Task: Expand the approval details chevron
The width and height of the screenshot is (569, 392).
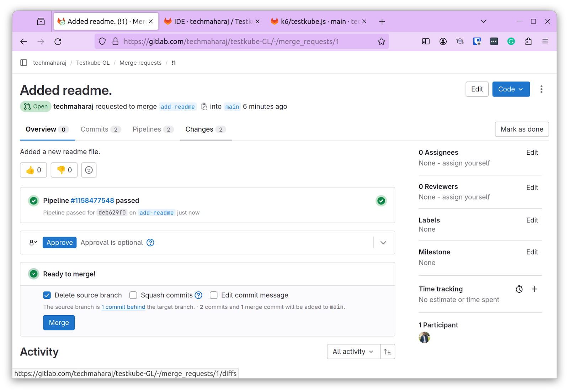Action: [383, 243]
